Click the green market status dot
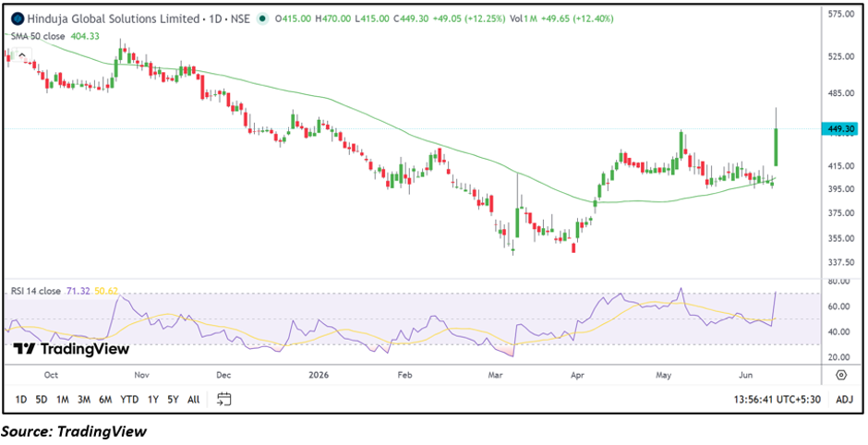Screen dimensions: 868x445 point(261,18)
